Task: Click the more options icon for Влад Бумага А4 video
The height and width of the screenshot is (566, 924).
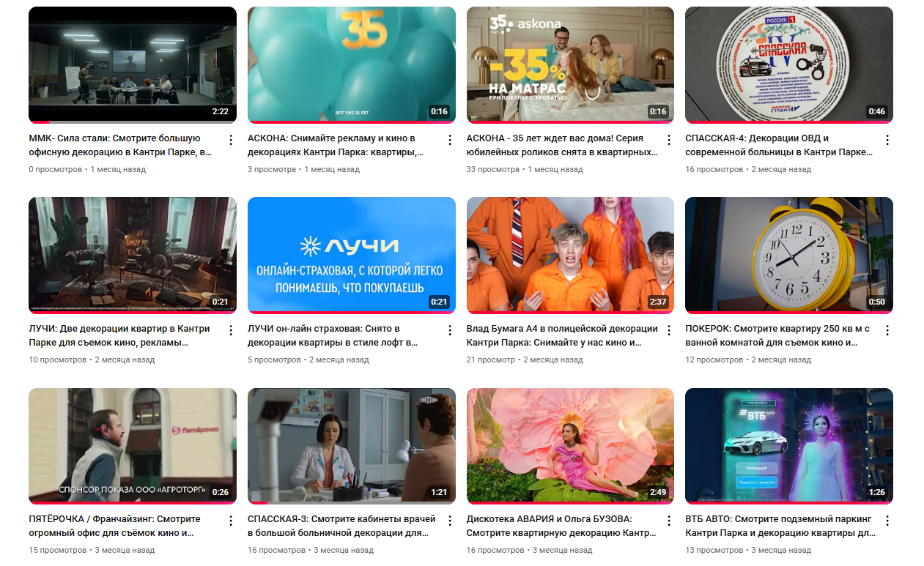Action: coord(668,330)
